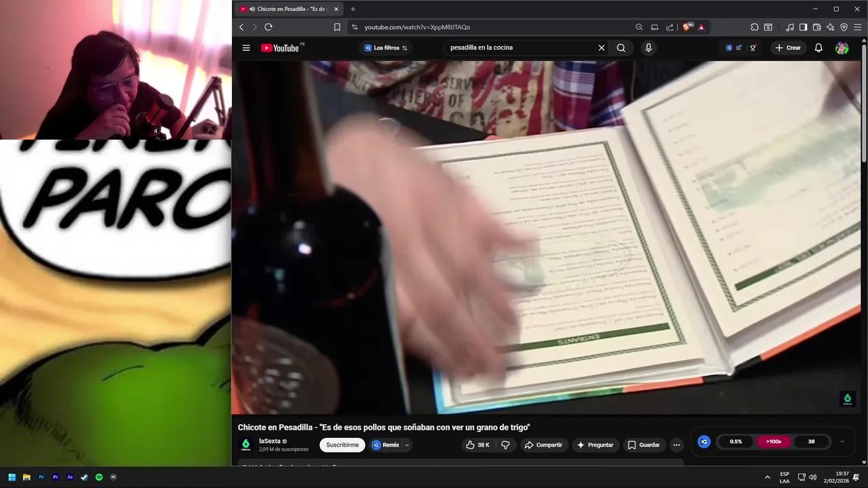The width and height of the screenshot is (868, 488).
Task: Open a new browser tab
Action: (x=353, y=9)
